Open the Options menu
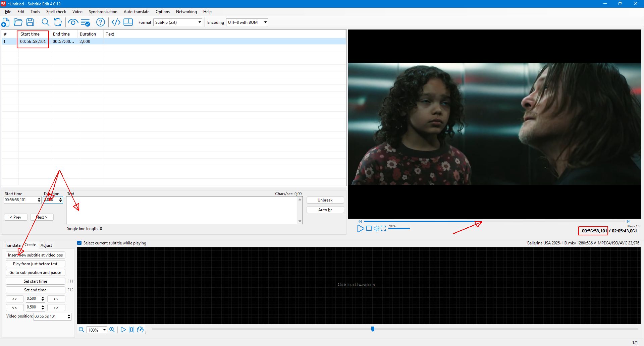This screenshot has height=346, width=644. (163, 12)
